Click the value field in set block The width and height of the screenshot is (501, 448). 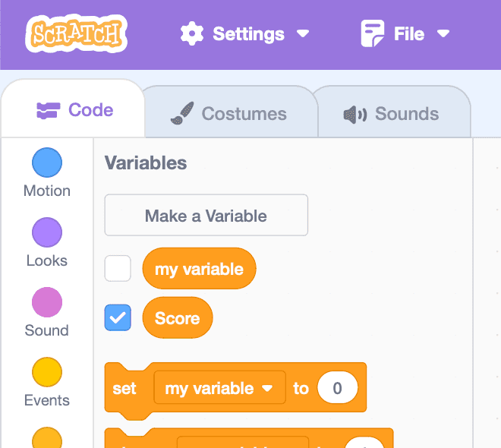tap(337, 388)
